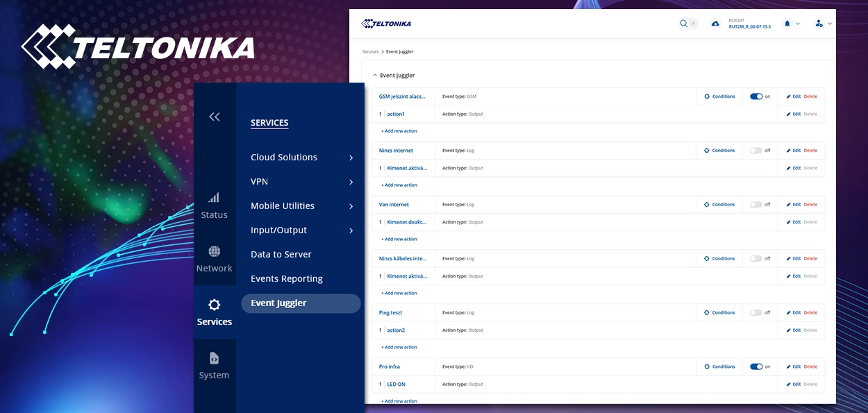The height and width of the screenshot is (413, 868).
Task: Select the Services gear icon
Action: 214,305
